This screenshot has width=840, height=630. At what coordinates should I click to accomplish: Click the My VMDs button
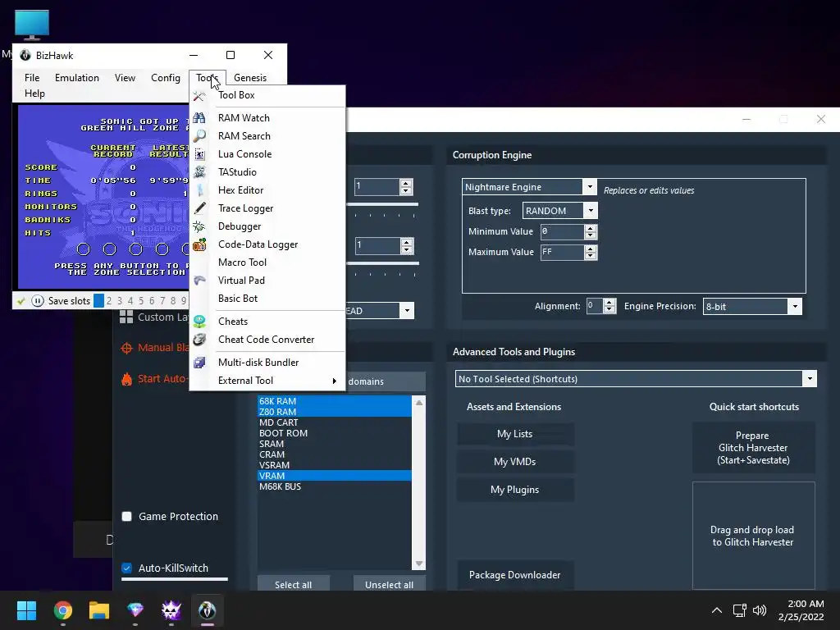pyautogui.click(x=515, y=462)
